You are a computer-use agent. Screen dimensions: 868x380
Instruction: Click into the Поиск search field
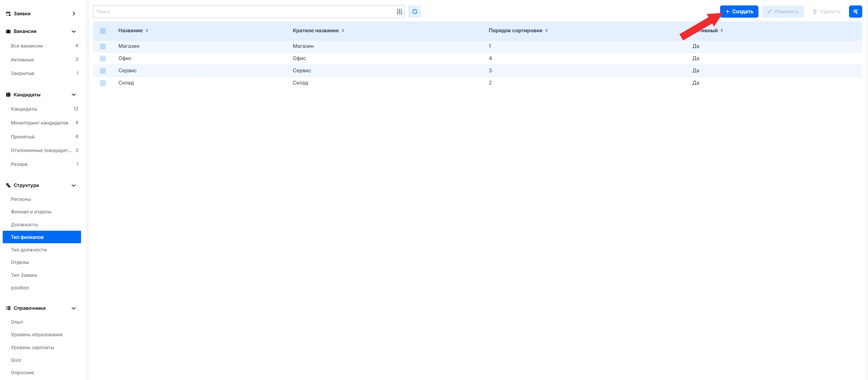point(244,12)
